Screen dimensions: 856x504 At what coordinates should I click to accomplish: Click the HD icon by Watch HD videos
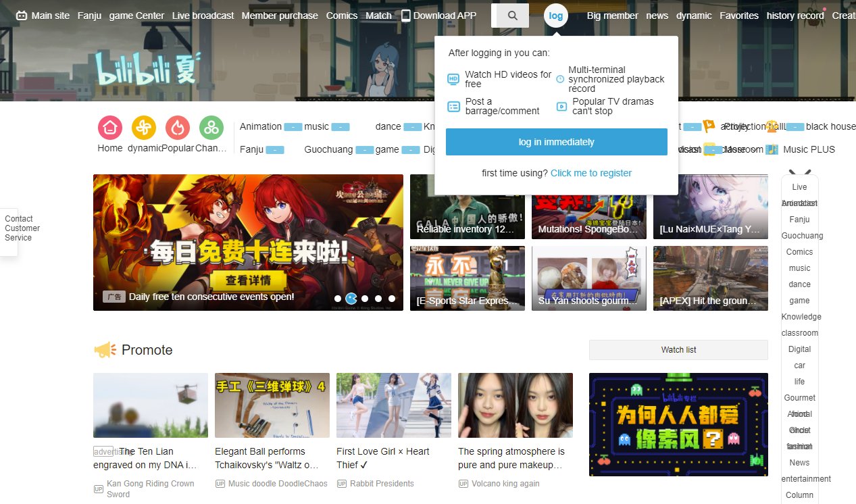453,79
